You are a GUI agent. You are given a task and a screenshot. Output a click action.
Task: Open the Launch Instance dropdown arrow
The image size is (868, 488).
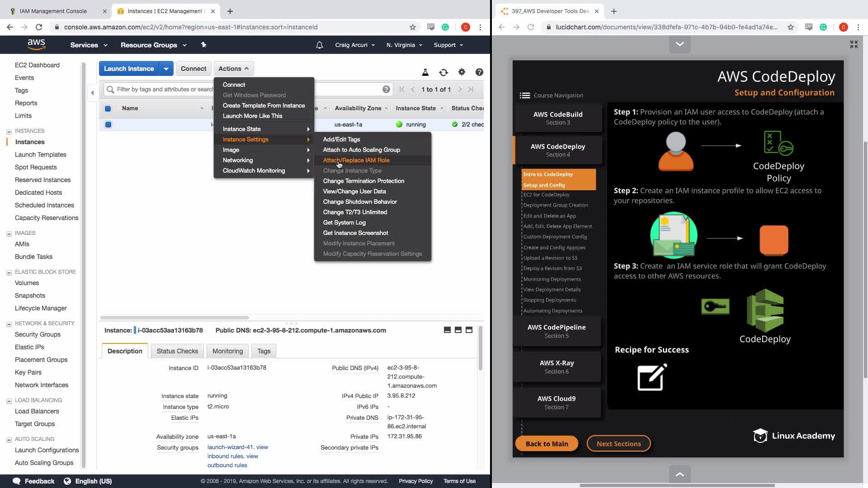click(166, 69)
